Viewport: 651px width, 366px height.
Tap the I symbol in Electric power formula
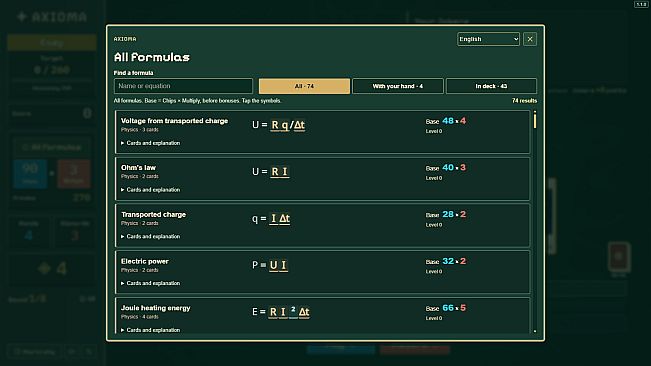coord(284,265)
